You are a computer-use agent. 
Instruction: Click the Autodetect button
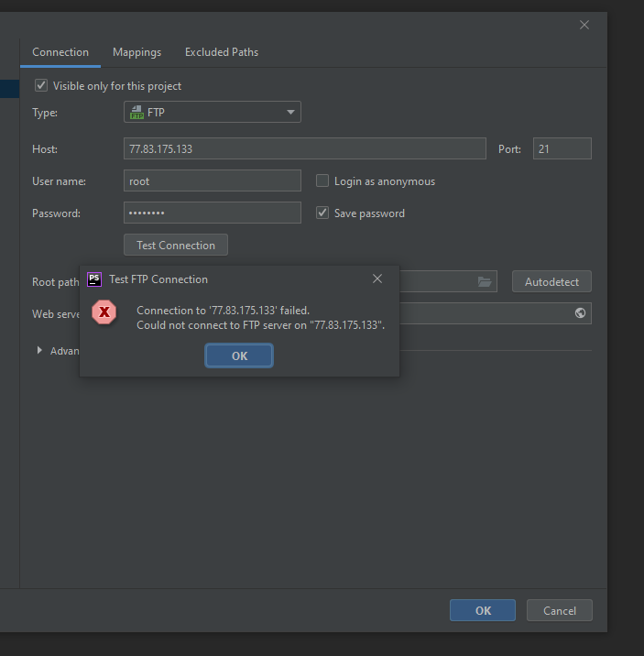(551, 282)
